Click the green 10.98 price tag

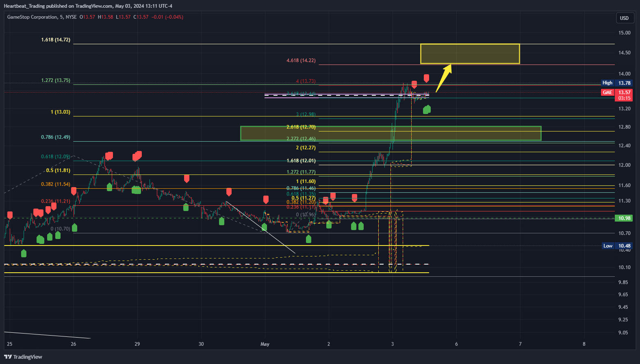[624, 218]
